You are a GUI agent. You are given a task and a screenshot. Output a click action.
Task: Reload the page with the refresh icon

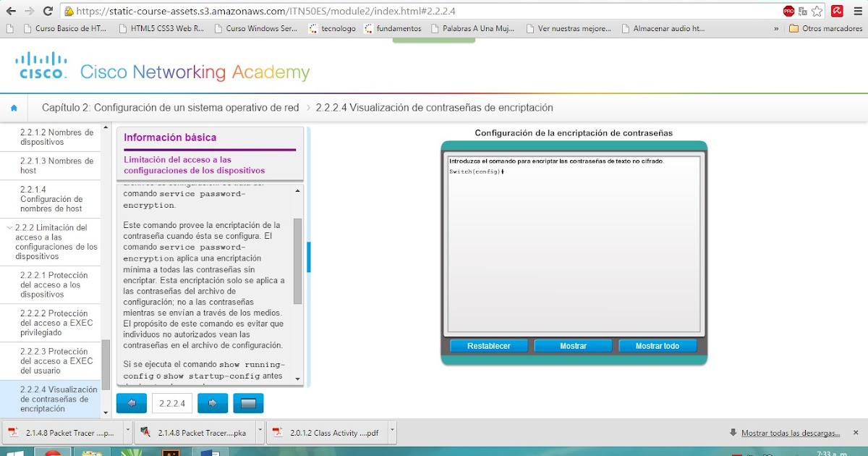[48, 11]
